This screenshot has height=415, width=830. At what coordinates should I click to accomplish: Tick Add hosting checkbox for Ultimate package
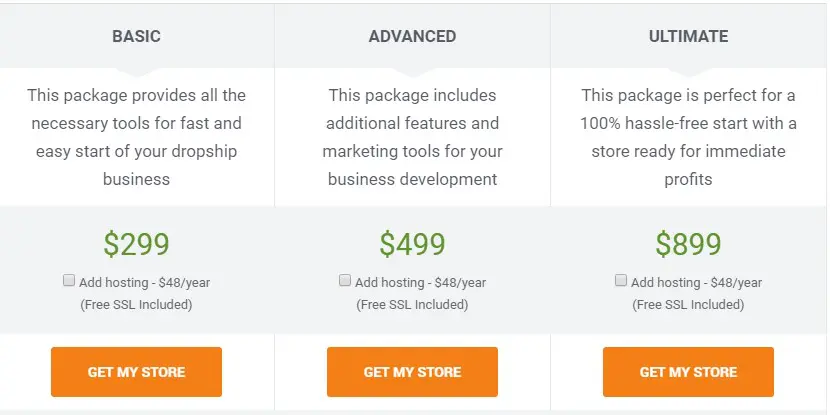pos(621,281)
